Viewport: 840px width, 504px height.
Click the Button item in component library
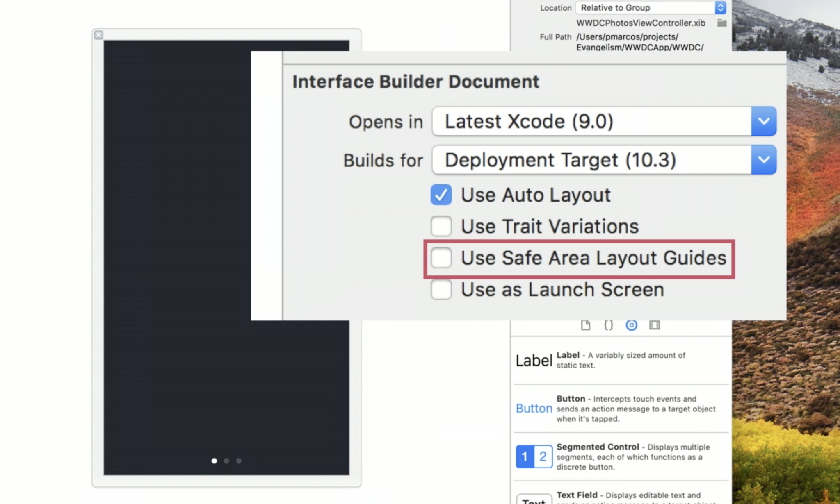[x=533, y=408]
